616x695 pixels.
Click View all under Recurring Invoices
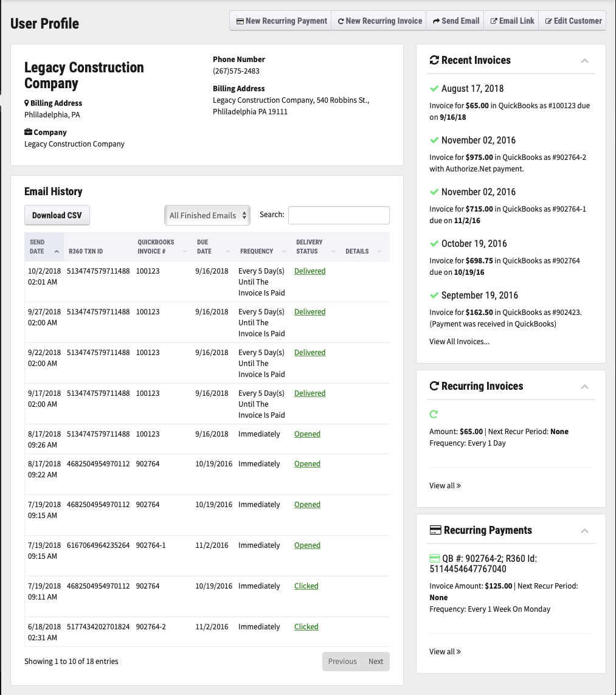(x=445, y=485)
